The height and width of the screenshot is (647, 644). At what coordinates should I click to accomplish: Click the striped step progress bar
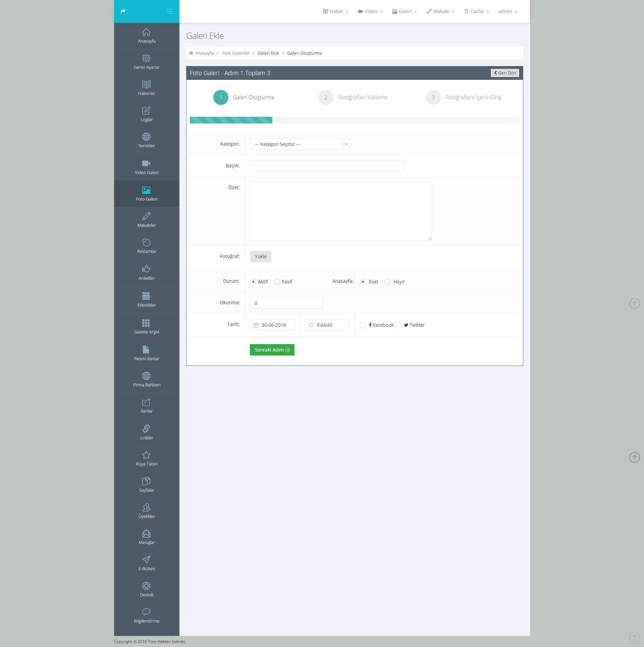(x=231, y=120)
